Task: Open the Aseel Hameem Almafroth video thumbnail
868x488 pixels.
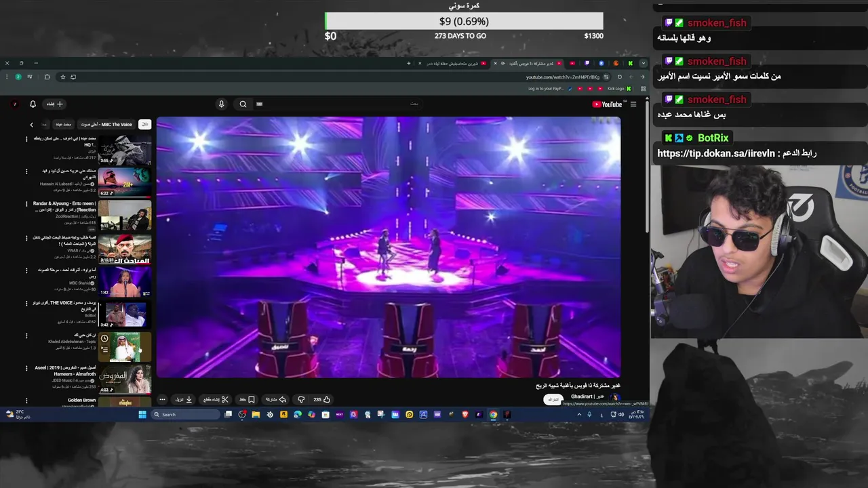Action: (x=125, y=380)
